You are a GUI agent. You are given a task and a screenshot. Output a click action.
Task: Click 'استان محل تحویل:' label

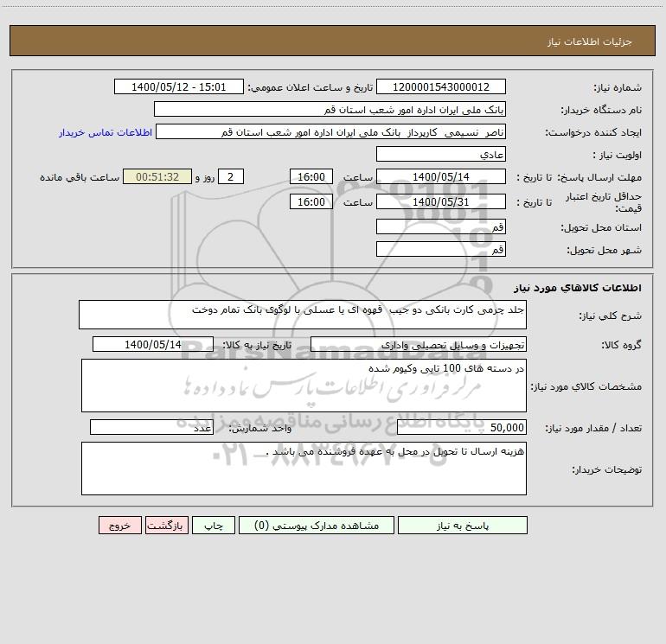pyautogui.click(x=601, y=227)
